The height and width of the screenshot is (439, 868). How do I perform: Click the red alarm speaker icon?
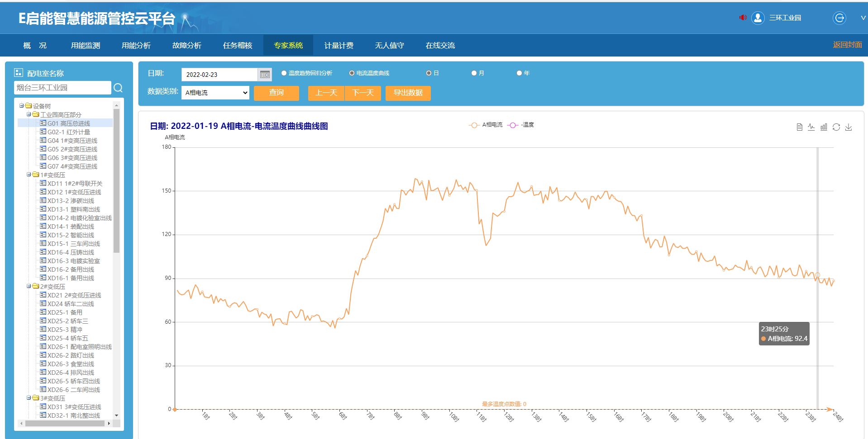tap(743, 18)
